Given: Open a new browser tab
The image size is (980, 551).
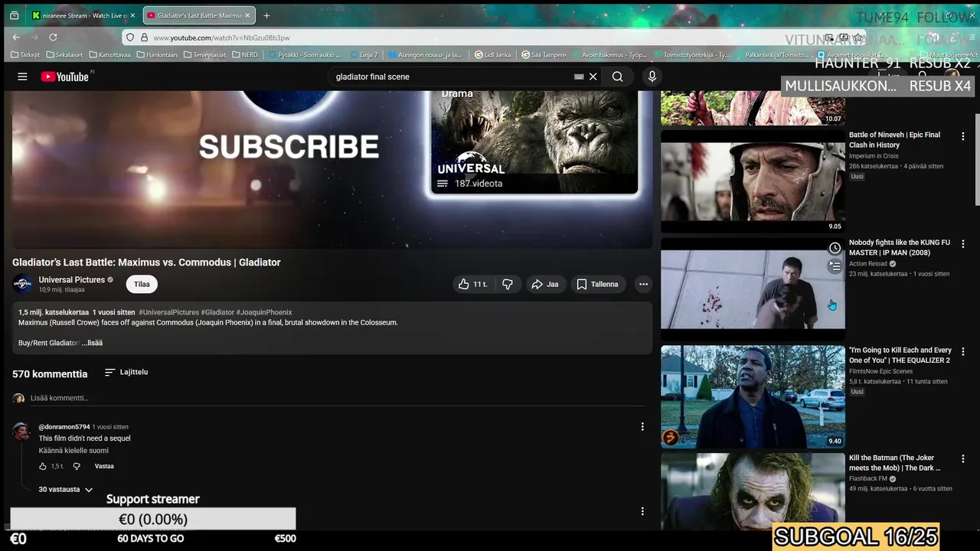Looking at the screenshot, I should [266, 15].
